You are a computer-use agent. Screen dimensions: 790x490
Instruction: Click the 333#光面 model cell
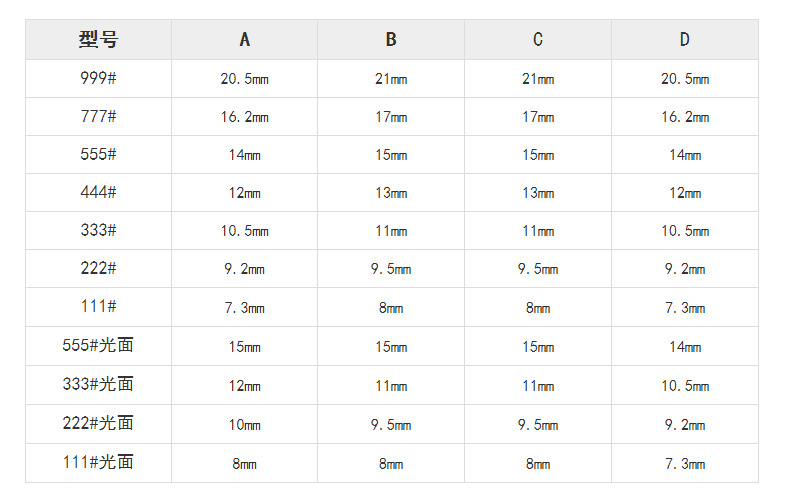click(x=98, y=385)
